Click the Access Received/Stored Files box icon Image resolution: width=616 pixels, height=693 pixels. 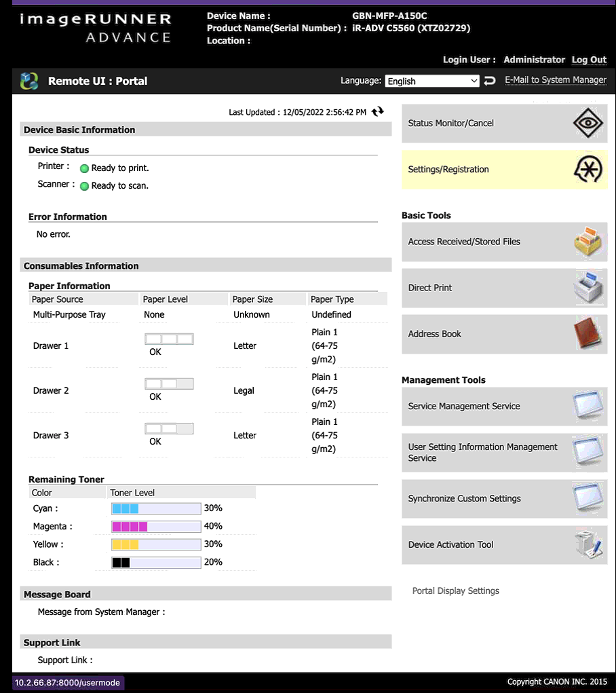coord(588,242)
